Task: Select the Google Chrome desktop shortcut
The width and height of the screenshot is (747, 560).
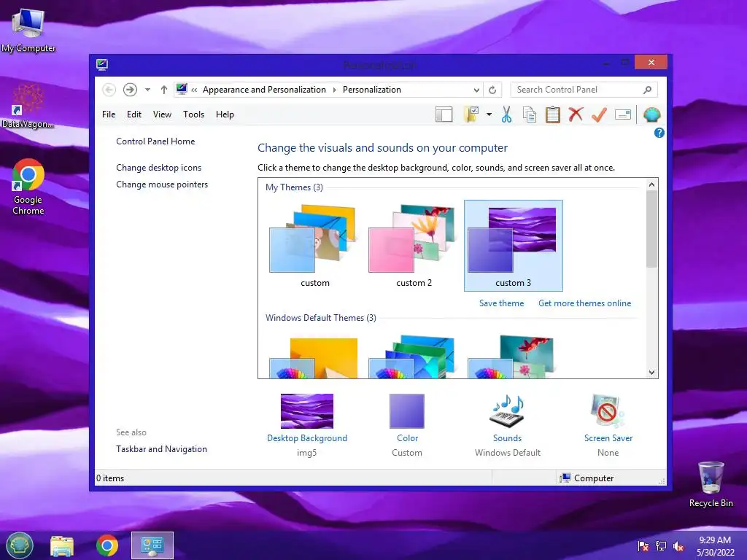Action: [x=28, y=186]
